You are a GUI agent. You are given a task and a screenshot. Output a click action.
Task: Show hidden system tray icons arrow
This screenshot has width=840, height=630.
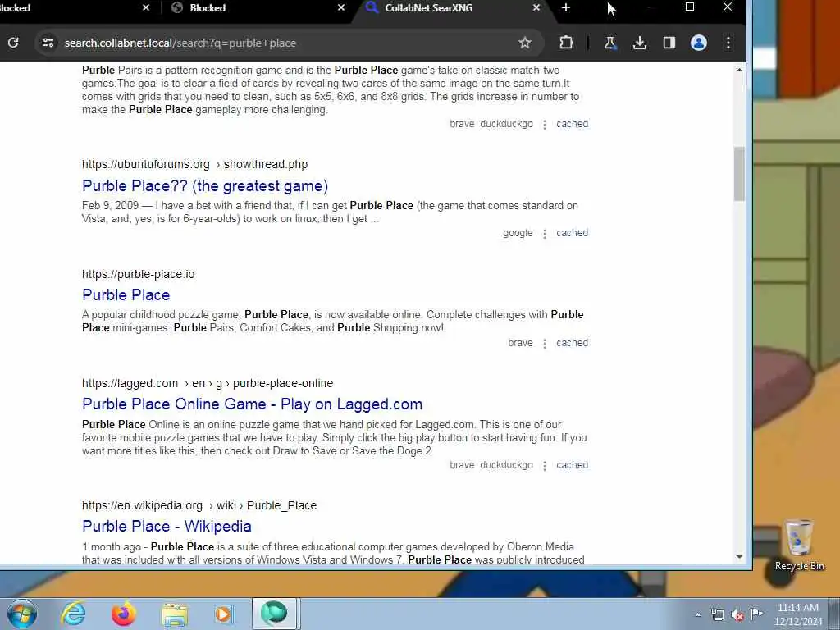(697, 614)
